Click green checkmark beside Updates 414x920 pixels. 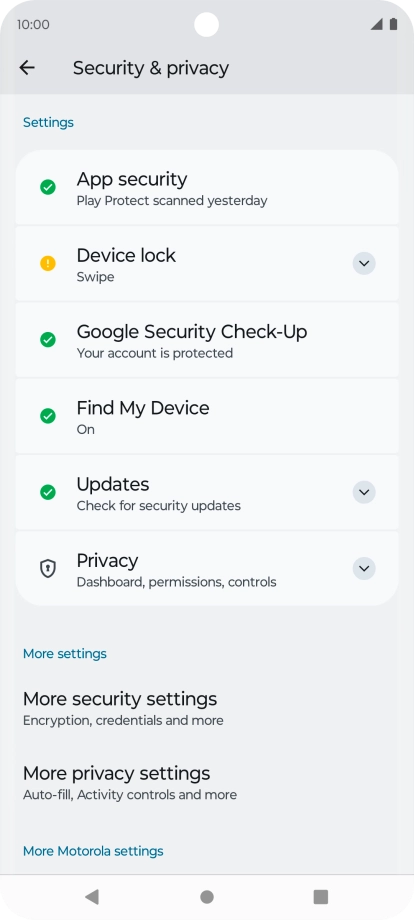[47, 492]
